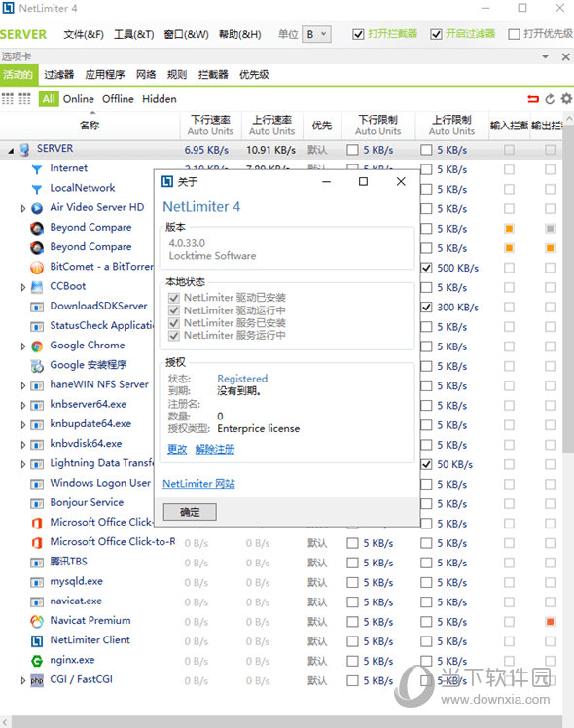Image resolution: width=574 pixels, height=728 pixels.
Task: Click the 确定 button in About dialog
Action: point(190,512)
